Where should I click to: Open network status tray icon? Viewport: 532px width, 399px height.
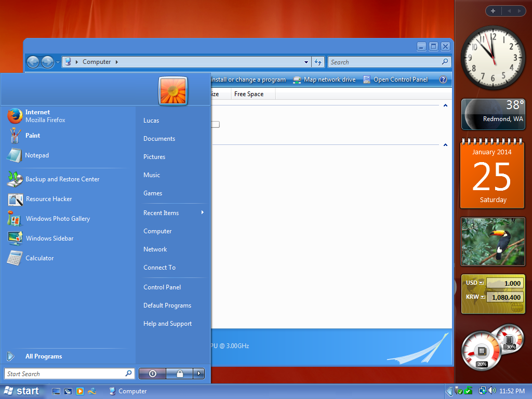482,391
